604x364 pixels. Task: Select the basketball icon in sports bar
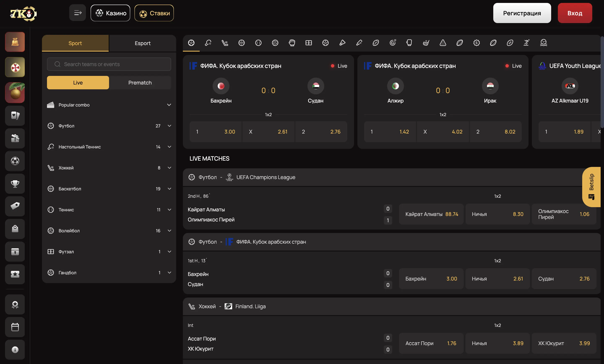pyautogui.click(x=241, y=43)
